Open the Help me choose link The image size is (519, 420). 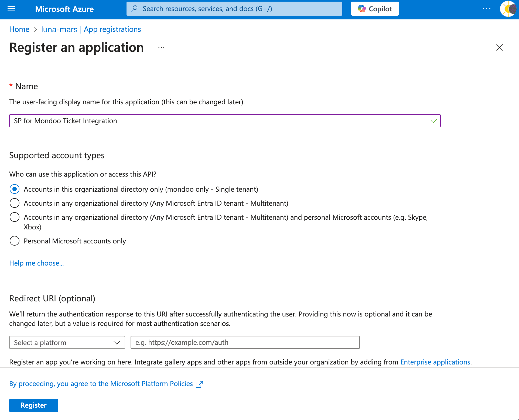pyautogui.click(x=36, y=263)
